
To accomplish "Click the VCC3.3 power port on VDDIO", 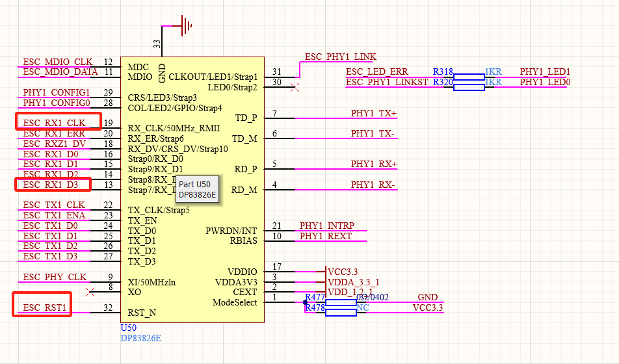I will coord(342,272).
